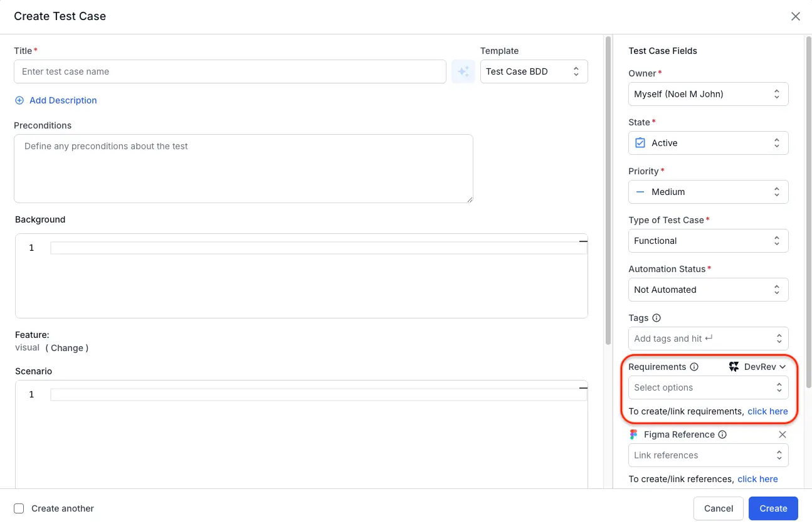Expand the DevRev source selector chevron

[781, 366]
